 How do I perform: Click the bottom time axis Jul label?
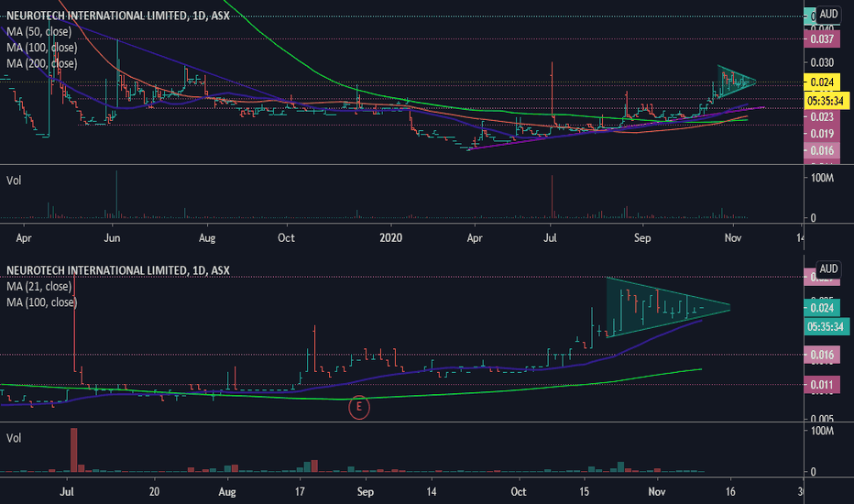point(67,491)
